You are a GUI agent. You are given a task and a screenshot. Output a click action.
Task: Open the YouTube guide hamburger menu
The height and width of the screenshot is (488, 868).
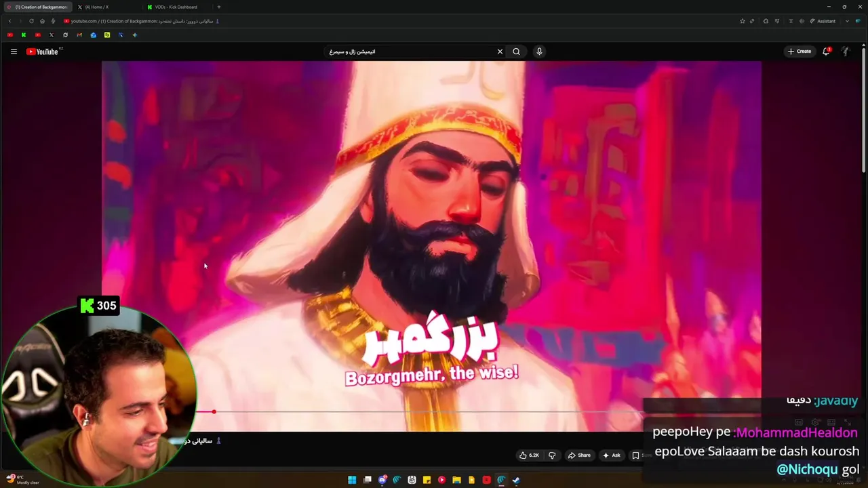[14, 52]
